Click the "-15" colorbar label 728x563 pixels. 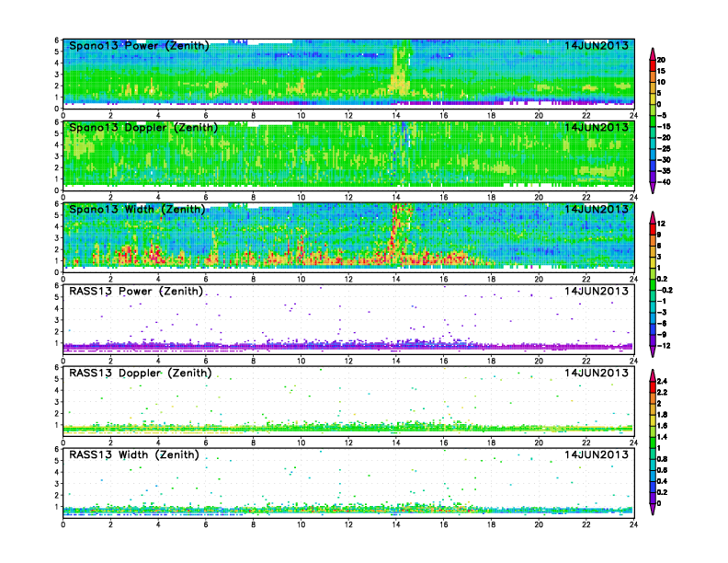pyautogui.click(x=664, y=127)
